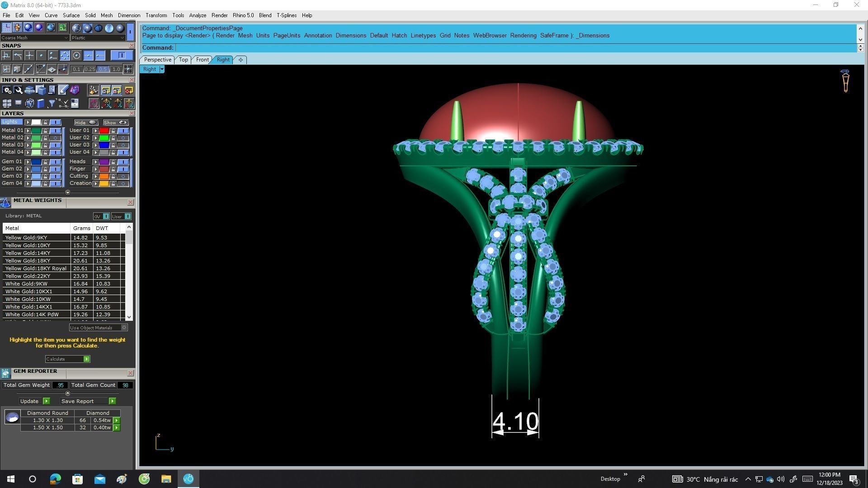This screenshot has width=868, height=488.
Task: Toggle visibility of Metal 02 layer
Action: [55, 138]
